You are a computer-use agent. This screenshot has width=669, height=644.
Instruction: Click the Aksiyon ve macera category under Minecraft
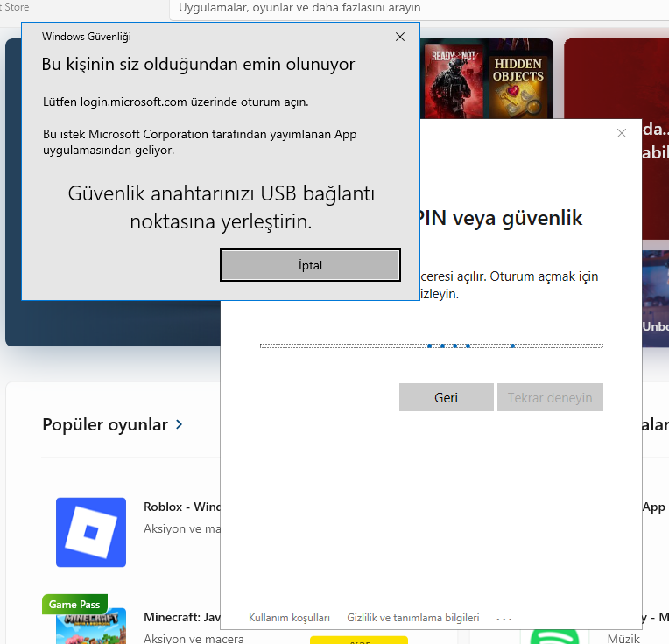click(194, 638)
